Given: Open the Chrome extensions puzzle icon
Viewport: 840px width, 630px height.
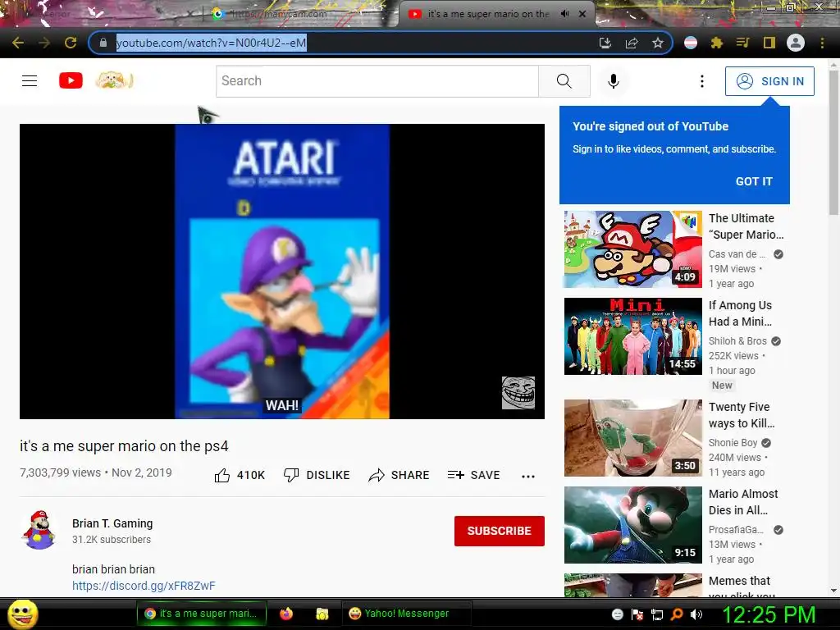Looking at the screenshot, I should coord(717,43).
